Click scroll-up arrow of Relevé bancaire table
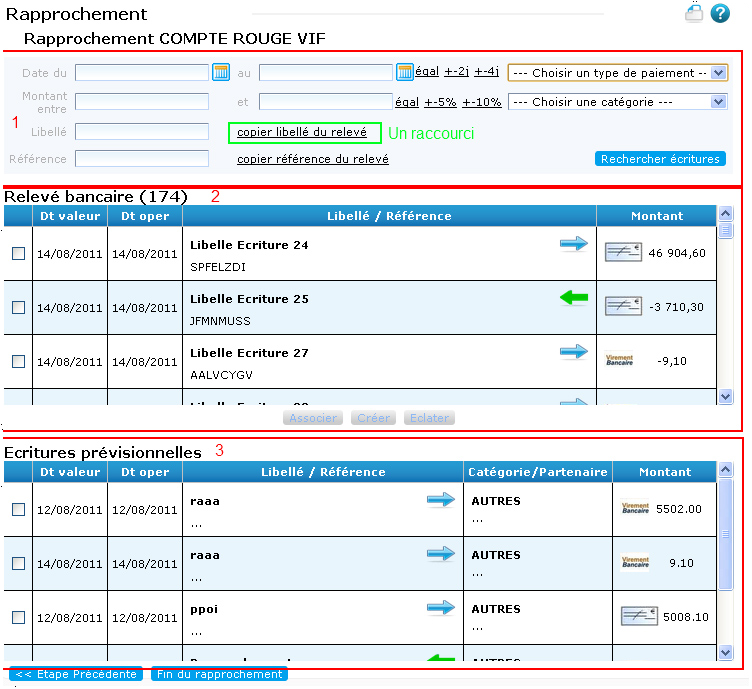The width and height of the screenshot is (752, 689). [x=725, y=213]
